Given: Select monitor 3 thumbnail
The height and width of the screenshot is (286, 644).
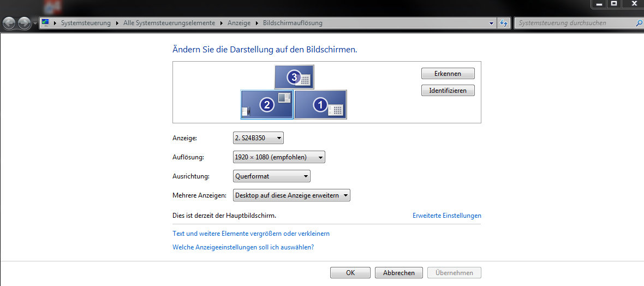Looking at the screenshot, I should pyautogui.click(x=294, y=77).
